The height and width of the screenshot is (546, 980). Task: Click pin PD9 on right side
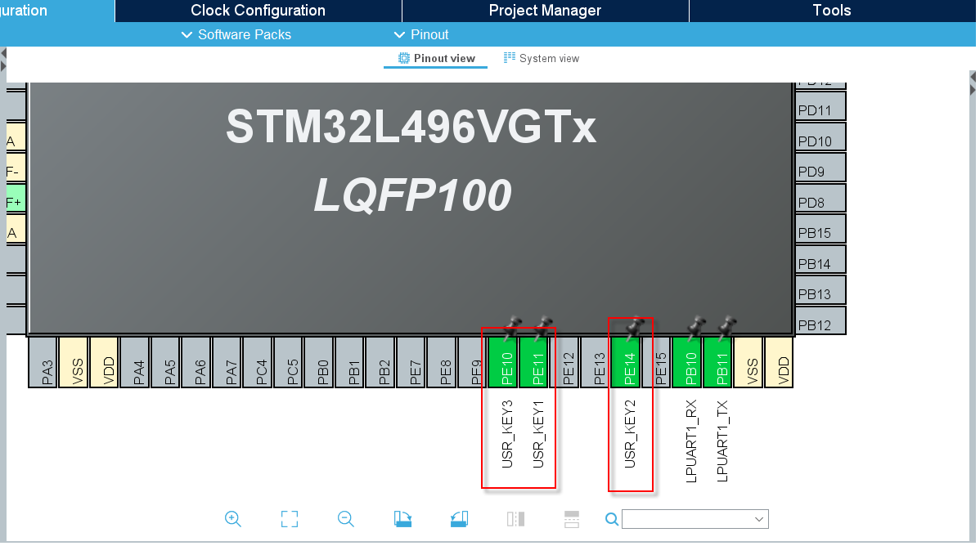tap(820, 168)
